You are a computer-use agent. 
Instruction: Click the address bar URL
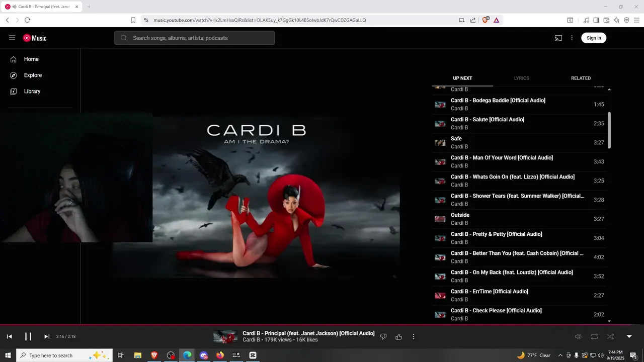pyautogui.click(x=260, y=20)
